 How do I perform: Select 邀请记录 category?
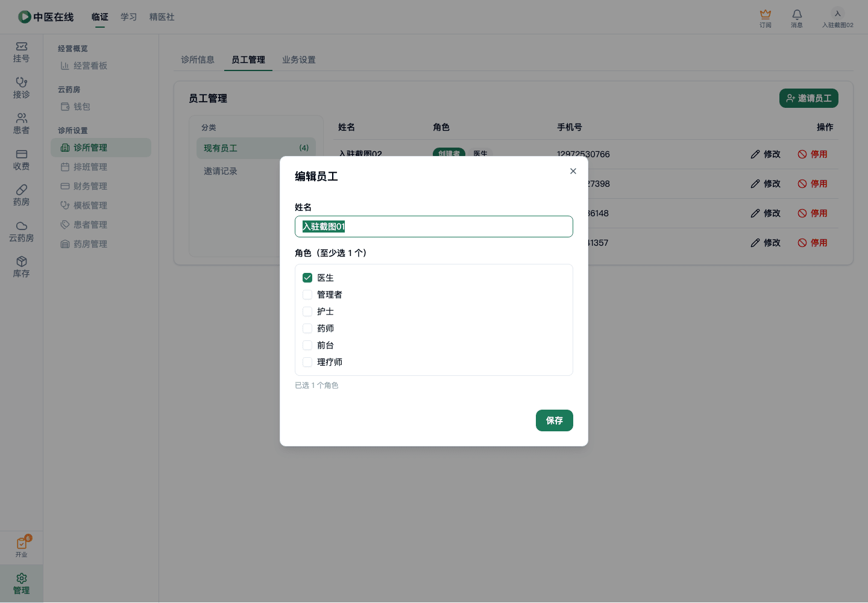click(256, 171)
